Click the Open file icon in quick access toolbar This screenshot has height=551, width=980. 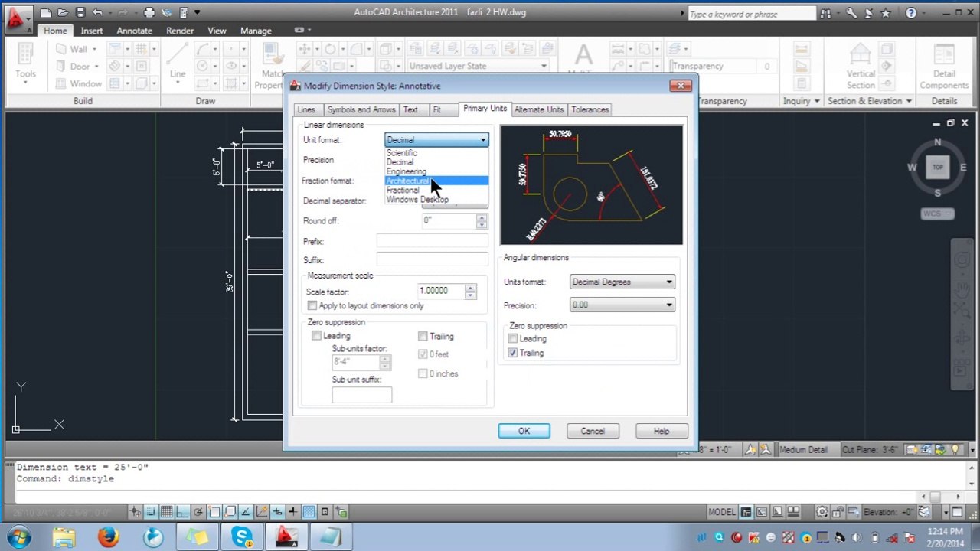[64, 12]
